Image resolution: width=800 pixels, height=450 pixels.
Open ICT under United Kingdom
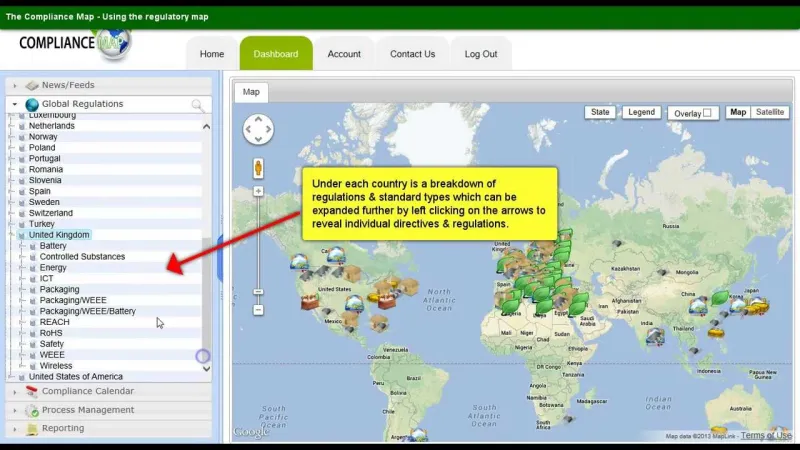pos(46,279)
